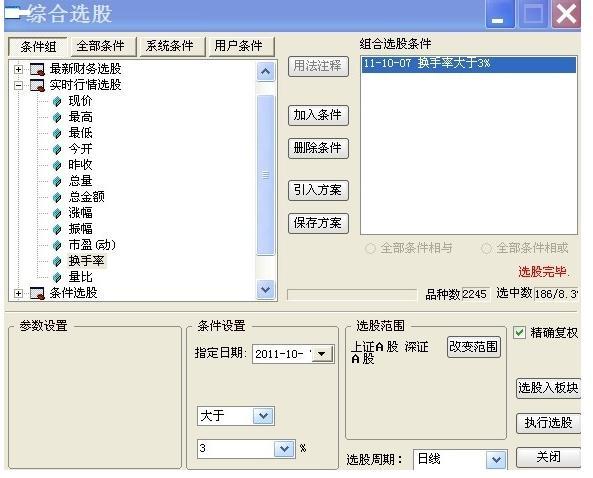The height and width of the screenshot is (478, 593).
Task: Select the 现价 condition icon
Action: pyautogui.click(x=57, y=101)
